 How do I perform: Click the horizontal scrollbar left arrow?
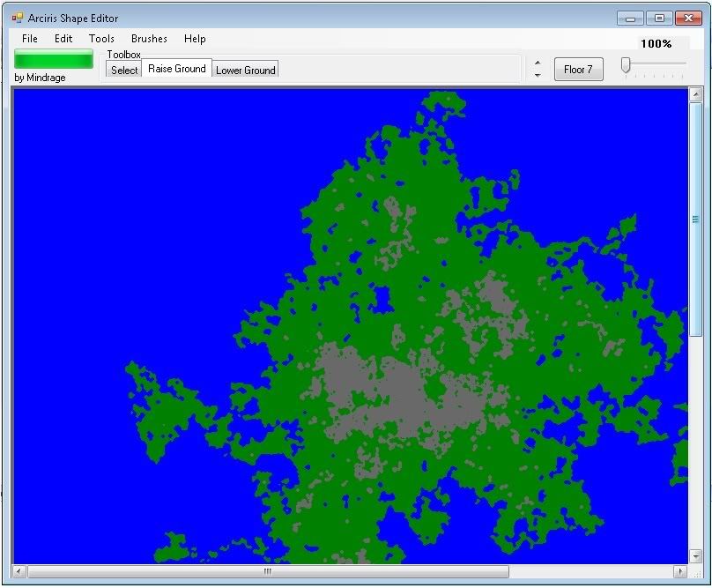pyautogui.click(x=19, y=571)
